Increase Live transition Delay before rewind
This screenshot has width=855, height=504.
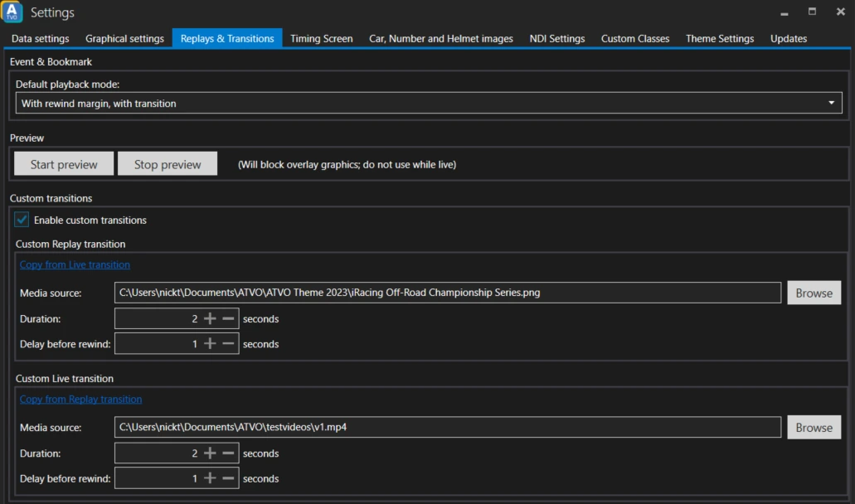[210, 478]
